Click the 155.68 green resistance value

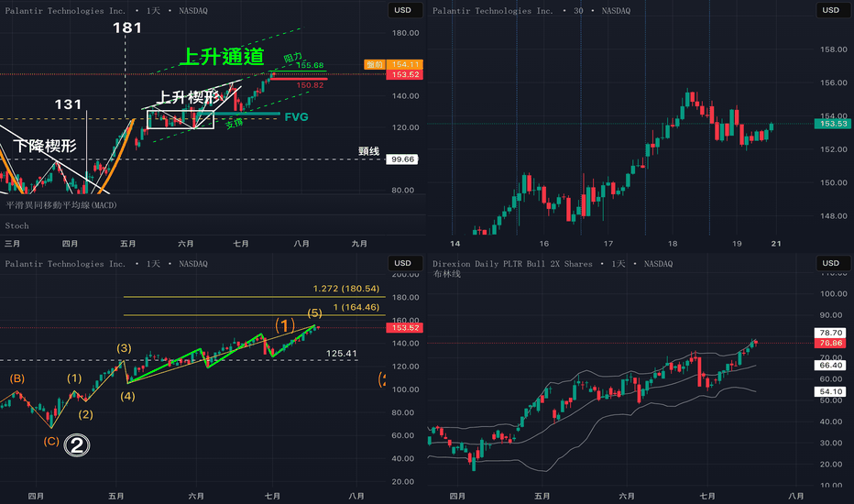click(x=310, y=65)
